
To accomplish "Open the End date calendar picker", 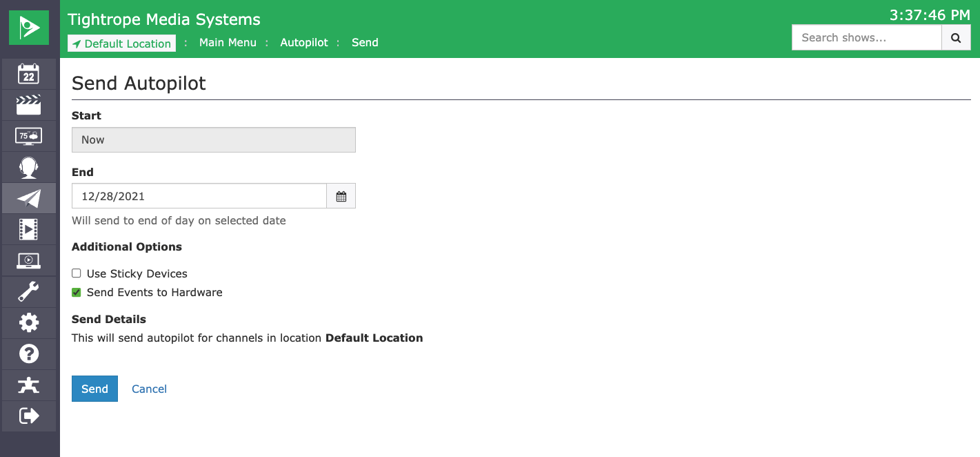I will click(x=341, y=196).
